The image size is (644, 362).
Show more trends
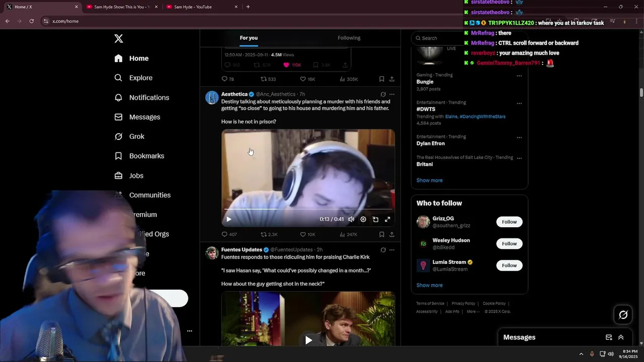[430, 180]
